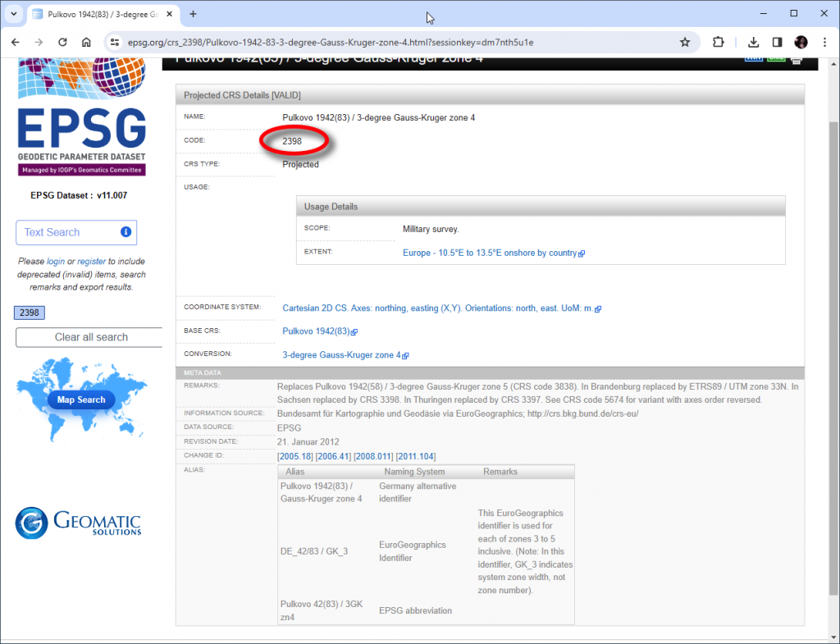Follow the Pulkovo 1942(83) base CRS link

[316, 331]
